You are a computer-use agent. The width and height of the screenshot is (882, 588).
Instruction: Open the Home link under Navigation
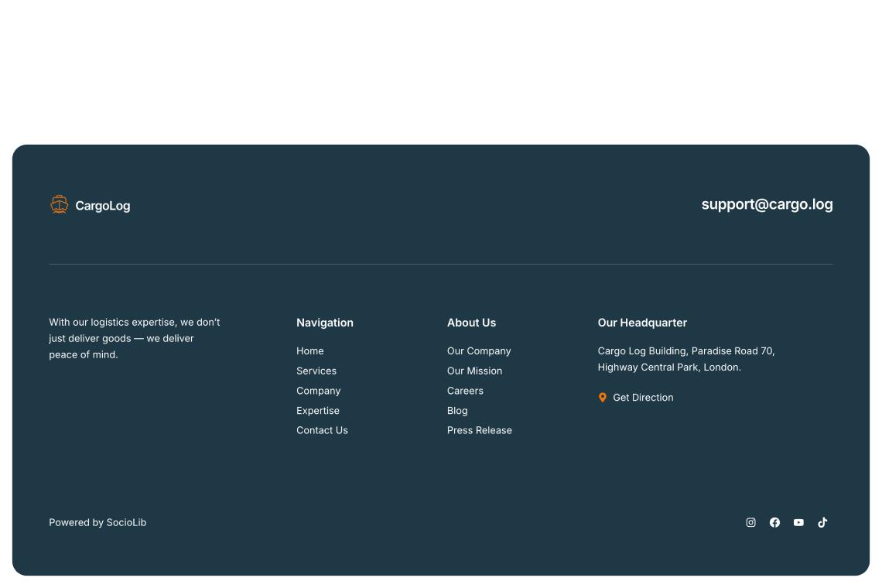click(x=309, y=350)
